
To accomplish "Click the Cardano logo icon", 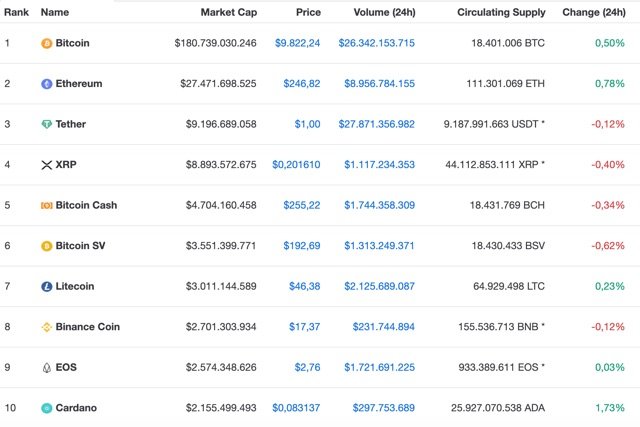I will (46, 408).
